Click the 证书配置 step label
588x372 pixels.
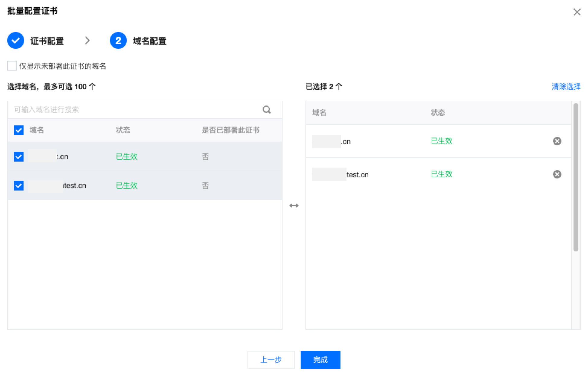tap(47, 41)
